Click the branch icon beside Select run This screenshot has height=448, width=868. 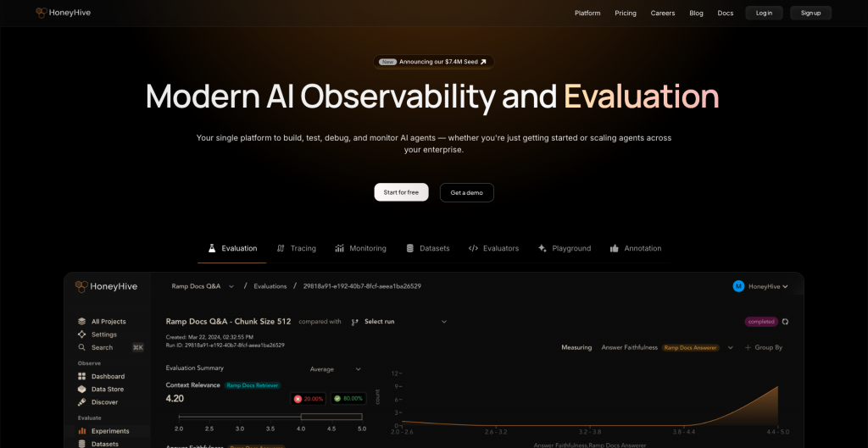tap(355, 321)
